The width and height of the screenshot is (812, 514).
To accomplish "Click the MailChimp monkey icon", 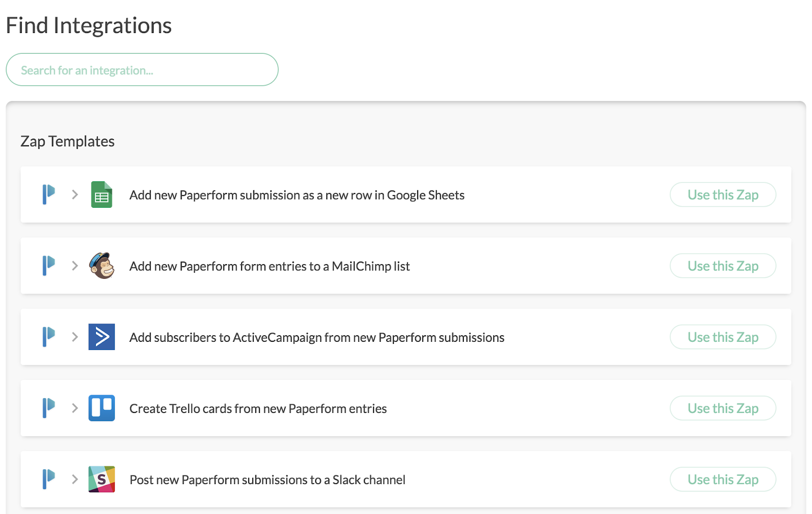I will [101, 266].
